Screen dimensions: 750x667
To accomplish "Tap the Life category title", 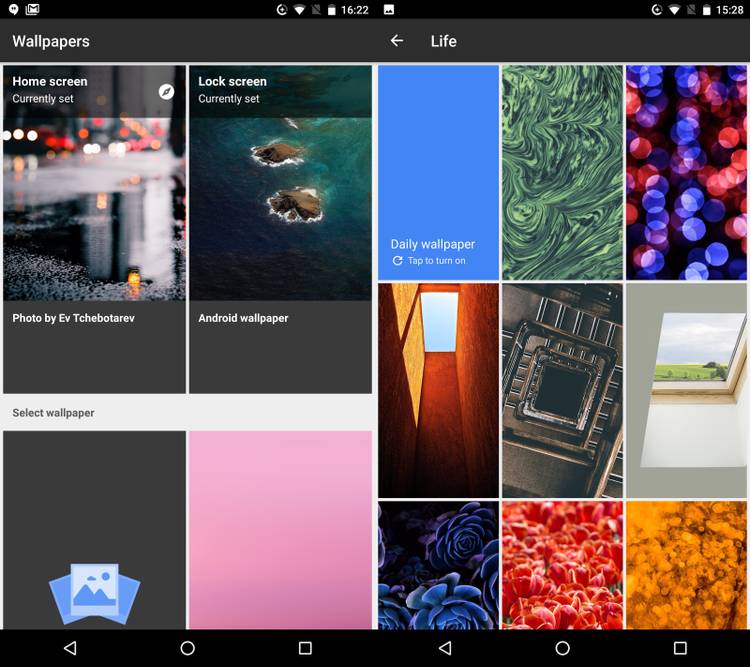I will [443, 41].
